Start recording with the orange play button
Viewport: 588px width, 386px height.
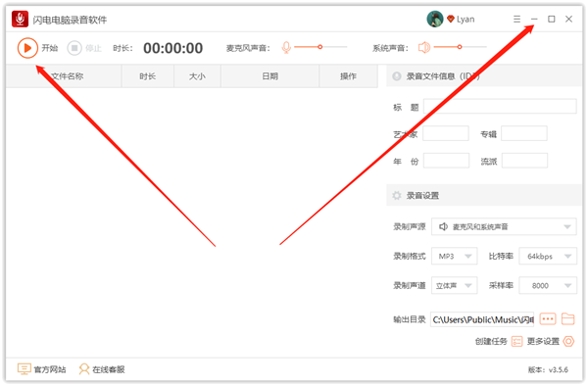point(27,48)
